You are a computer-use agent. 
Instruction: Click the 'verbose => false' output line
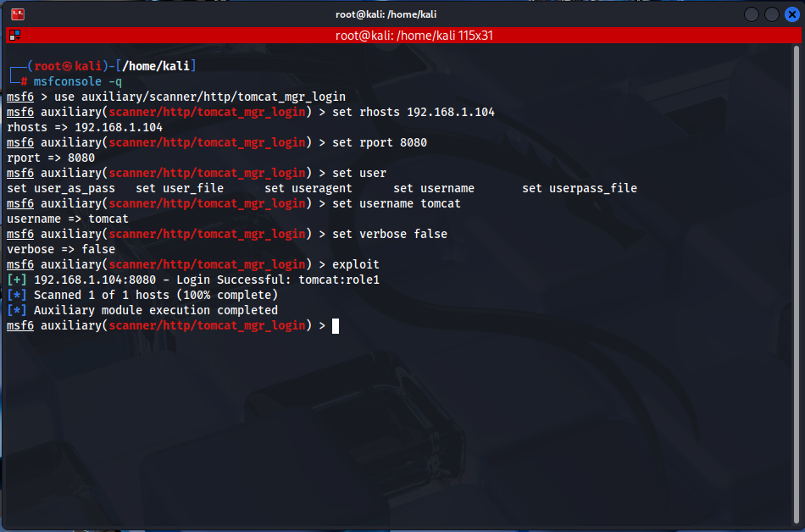pos(61,249)
